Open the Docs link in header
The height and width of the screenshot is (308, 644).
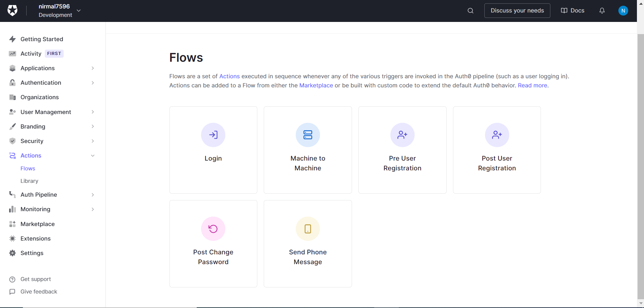click(x=573, y=10)
